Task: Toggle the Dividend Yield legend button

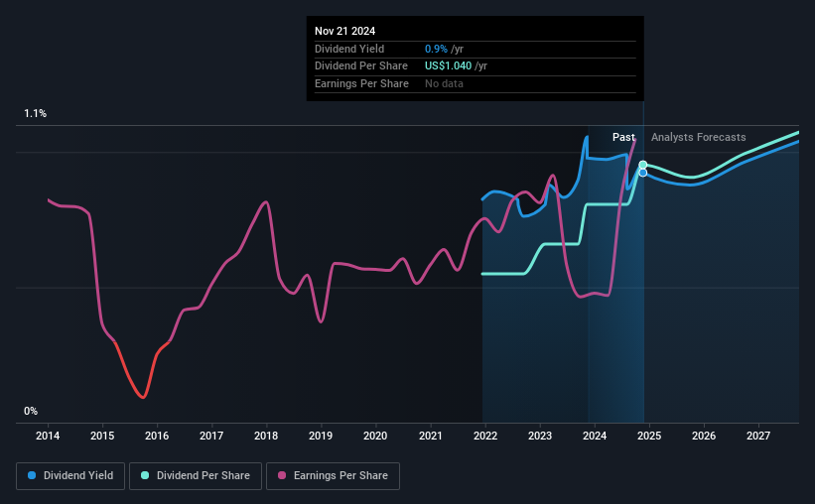Action: [70, 476]
